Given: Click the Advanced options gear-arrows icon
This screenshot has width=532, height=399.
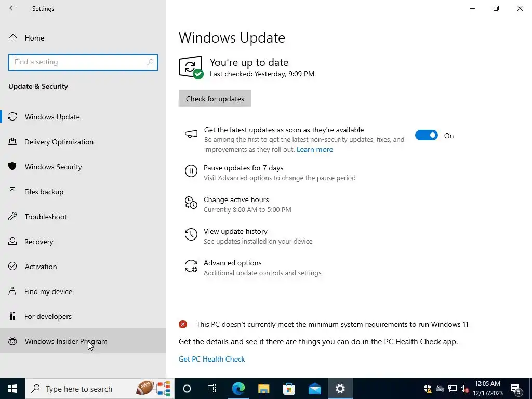Looking at the screenshot, I should pyautogui.click(x=191, y=266).
